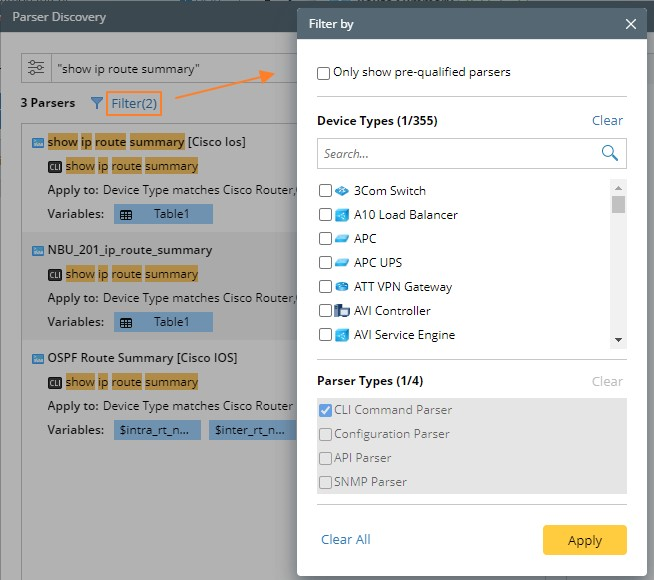Click the filter settings icon beside search box
The image size is (654, 580).
click(x=37, y=68)
